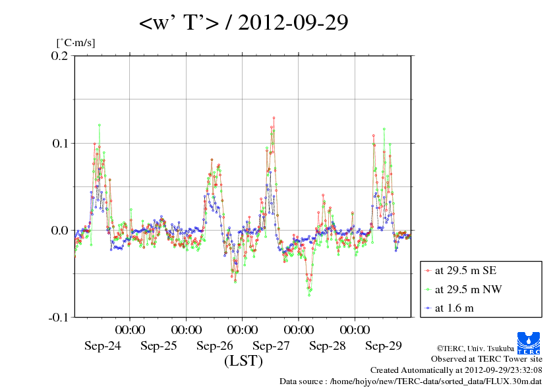Click the Sep-29 date label
The height and width of the screenshot is (392, 555).
[x=384, y=346]
